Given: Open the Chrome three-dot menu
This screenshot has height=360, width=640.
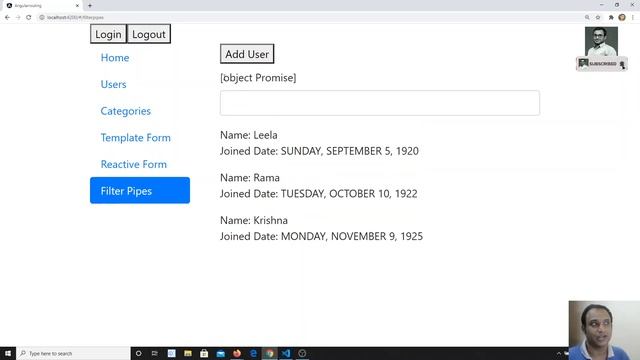Looking at the screenshot, I should point(633,18).
